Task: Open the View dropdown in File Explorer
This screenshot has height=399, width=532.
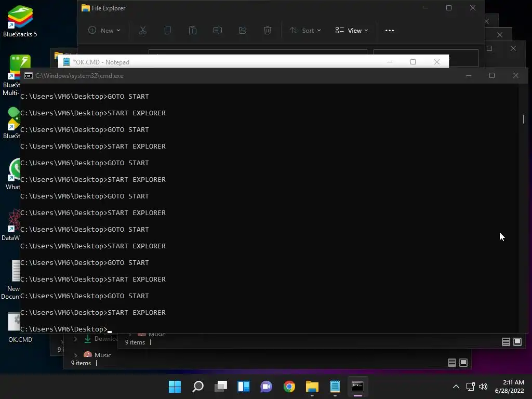Action: (x=352, y=31)
